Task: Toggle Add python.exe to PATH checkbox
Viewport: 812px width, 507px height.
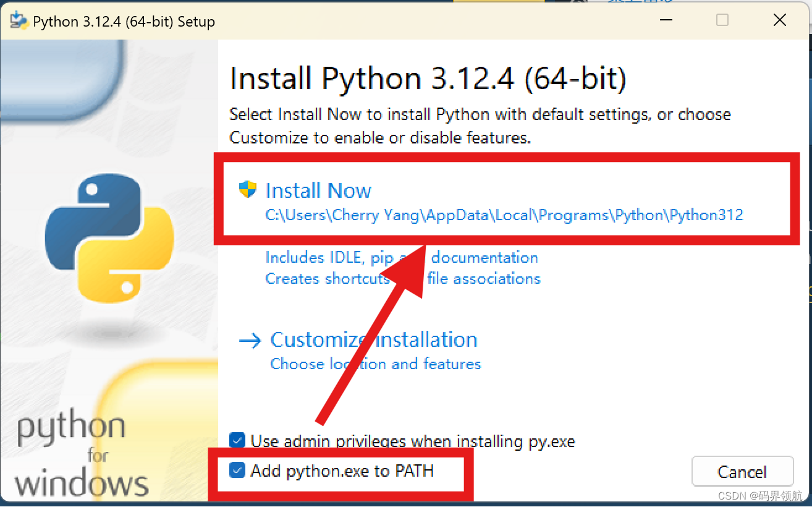Action: point(237,471)
